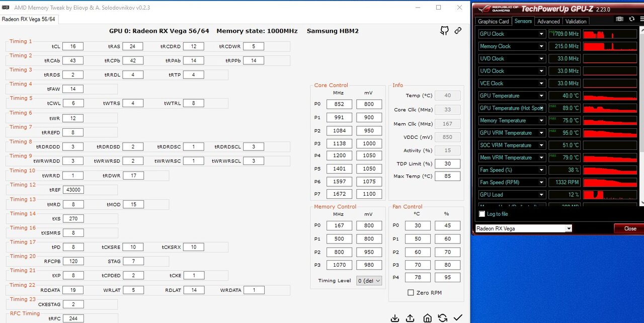Switch to Graphics Card tab in GPU-Z
This screenshot has width=644, height=323.
pos(493,21)
